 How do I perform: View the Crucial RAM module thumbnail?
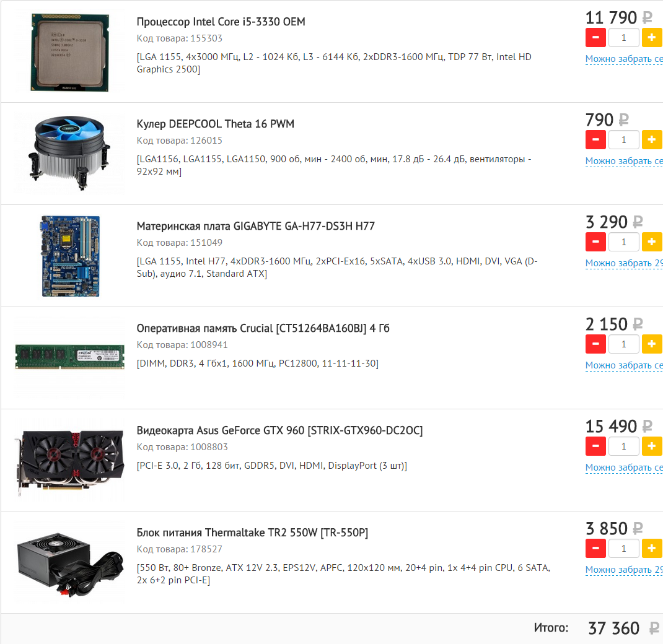pos(70,357)
